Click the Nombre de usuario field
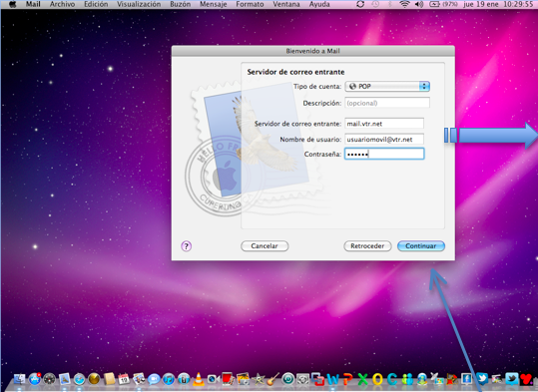 click(x=384, y=140)
